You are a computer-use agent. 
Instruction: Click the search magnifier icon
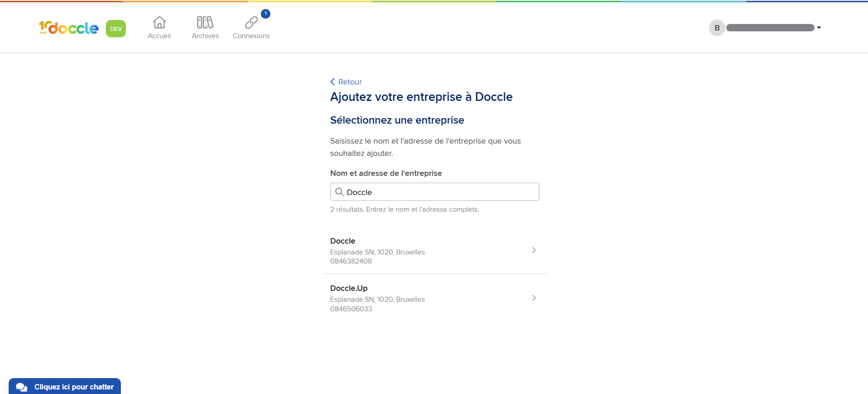(x=339, y=192)
